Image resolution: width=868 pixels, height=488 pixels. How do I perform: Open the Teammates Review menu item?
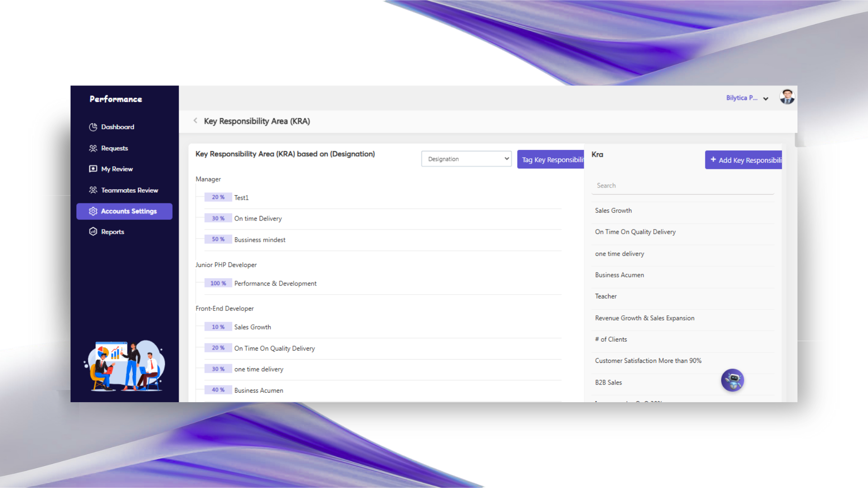129,190
